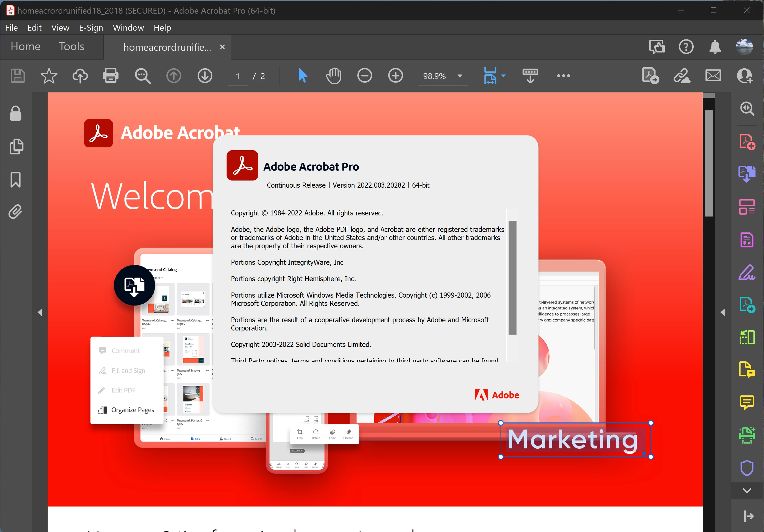Open the Page Thumbnails panel
The width and height of the screenshot is (764, 532).
pos(16,147)
